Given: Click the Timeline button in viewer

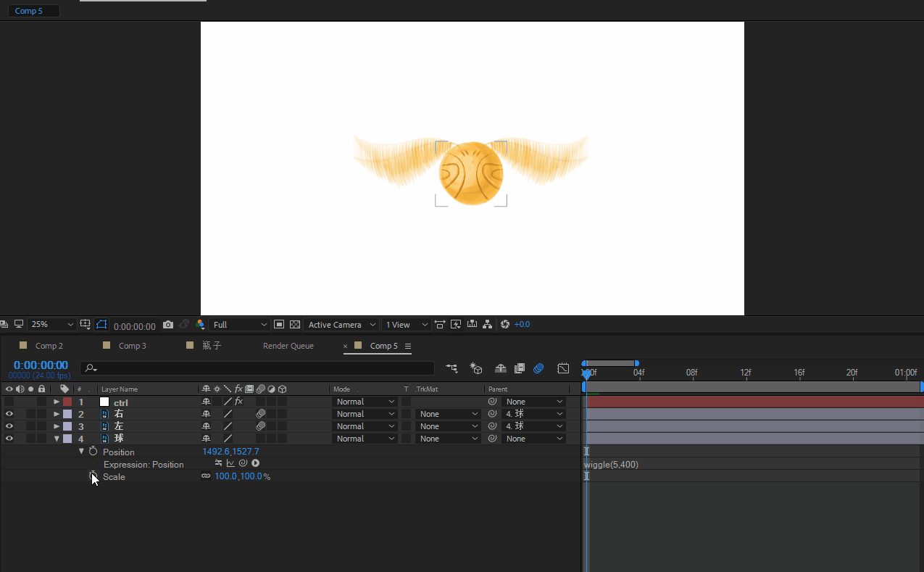Looking at the screenshot, I should click(x=473, y=325).
